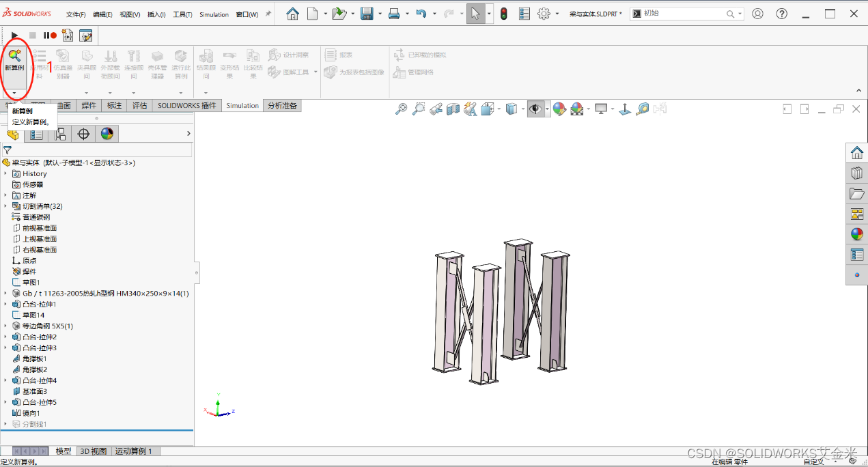Click the FeatureManager panel collapse handle
The height and width of the screenshot is (467, 868).
tap(197, 272)
